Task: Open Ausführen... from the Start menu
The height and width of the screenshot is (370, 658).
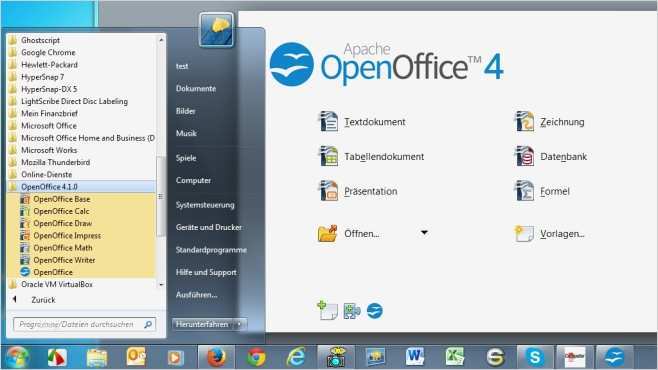Action: point(196,294)
